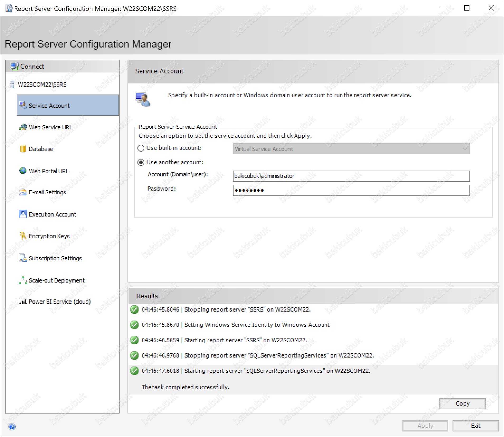Click the W22SCOM22\SSRS server icon
Image resolution: width=504 pixels, height=437 pixels.
(x=12, y=84)
